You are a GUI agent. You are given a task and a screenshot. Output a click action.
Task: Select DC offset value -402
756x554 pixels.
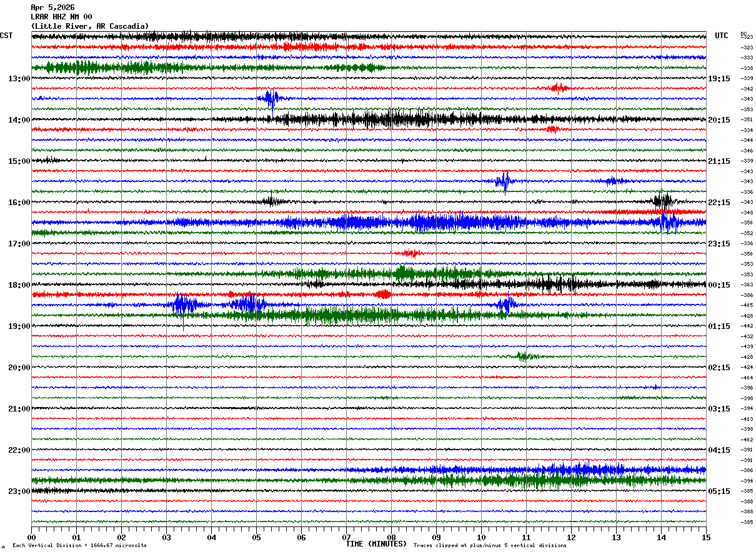coord(746,439)
